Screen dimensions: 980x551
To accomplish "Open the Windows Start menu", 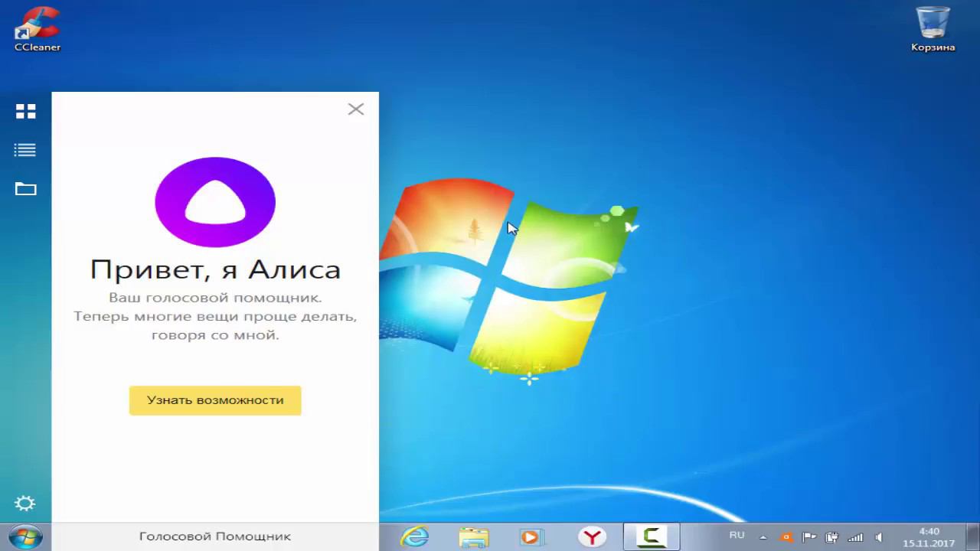I will [24, 536].
